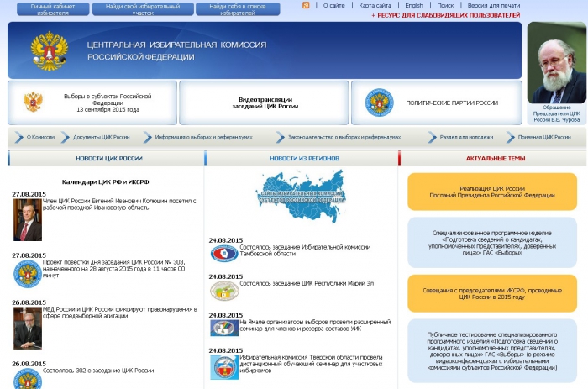Open Раздел для молодежи menu item
This screenshot has height=389, width=588.
[466, 137]
